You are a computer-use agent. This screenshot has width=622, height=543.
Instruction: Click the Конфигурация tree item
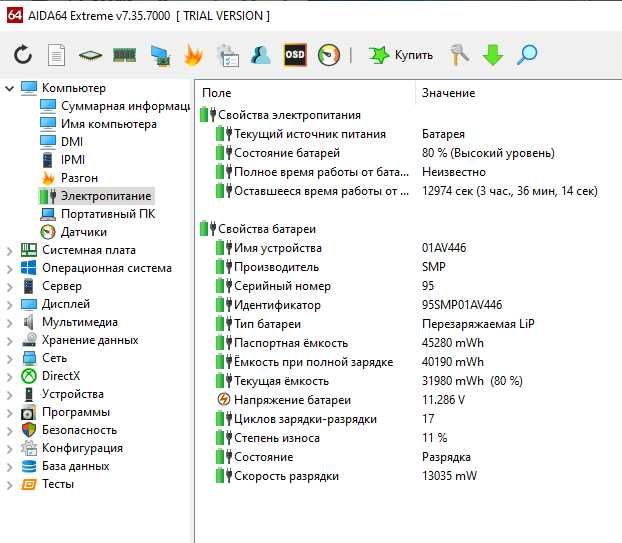[82, 448]
